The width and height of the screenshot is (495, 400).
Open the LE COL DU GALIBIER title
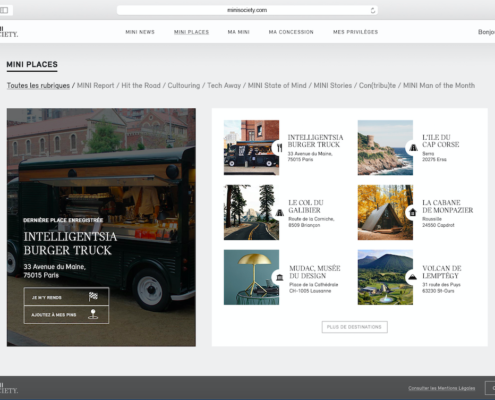tap(306, 206)
